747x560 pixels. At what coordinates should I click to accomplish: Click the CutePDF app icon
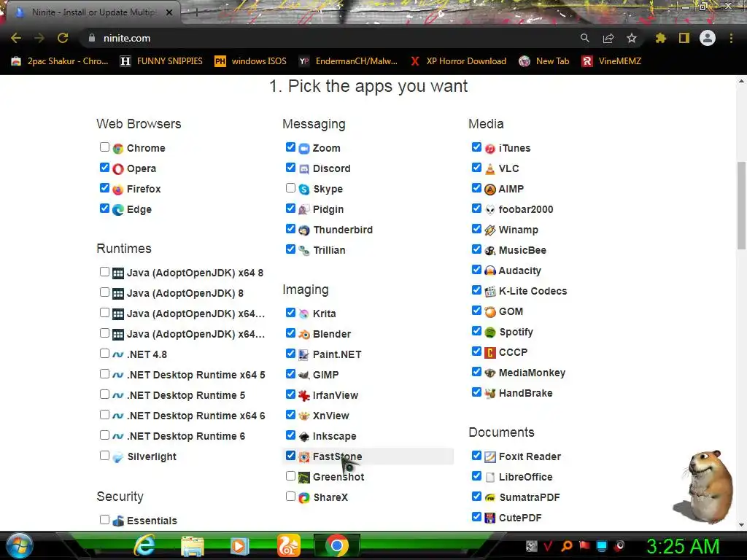489,518
